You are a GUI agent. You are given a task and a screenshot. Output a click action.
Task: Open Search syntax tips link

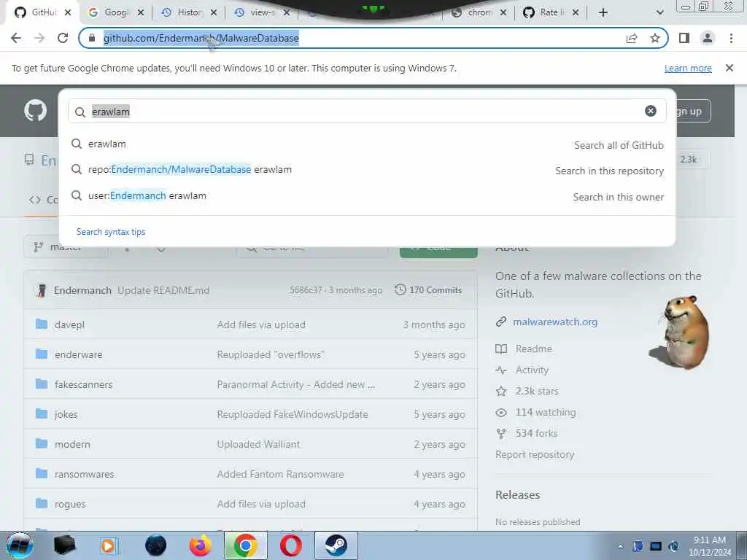click(x=111, y=232)
